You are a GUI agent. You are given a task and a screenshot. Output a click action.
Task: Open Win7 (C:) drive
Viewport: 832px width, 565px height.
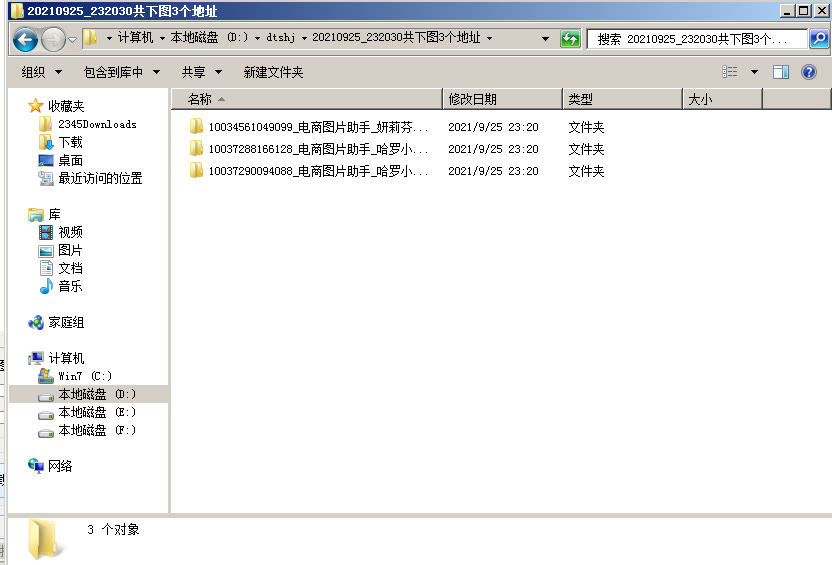coord(85,376)
